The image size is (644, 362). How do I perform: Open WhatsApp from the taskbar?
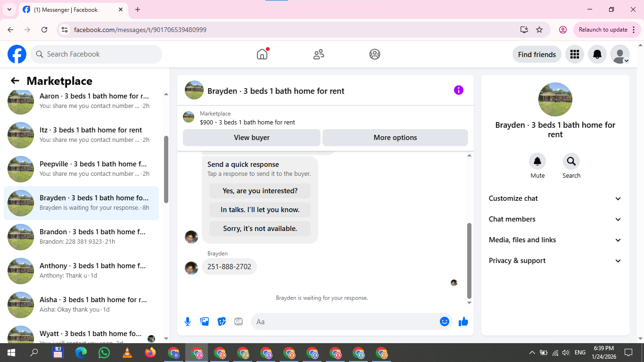pyautogui.click(x=104, y=353)
